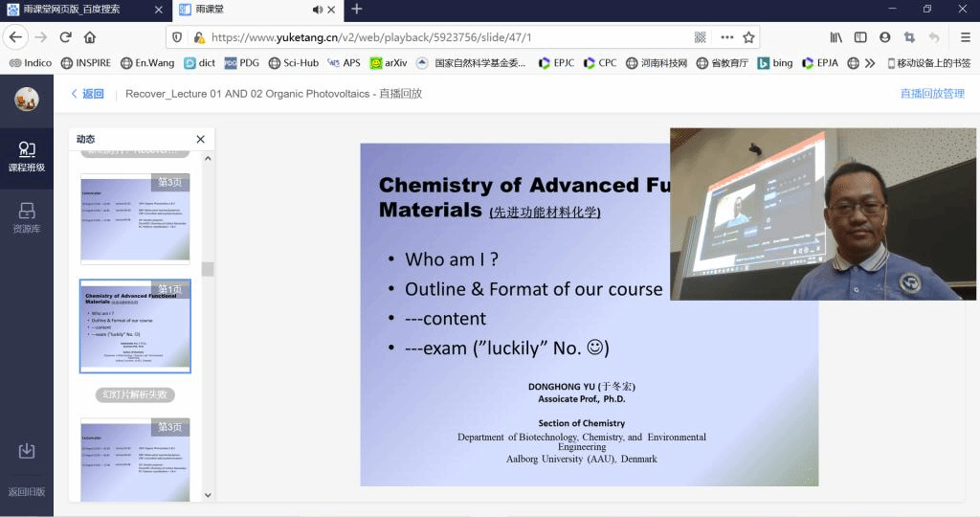Open the Firefox account icon
The image size is (980, 517).
pos(885,37)
